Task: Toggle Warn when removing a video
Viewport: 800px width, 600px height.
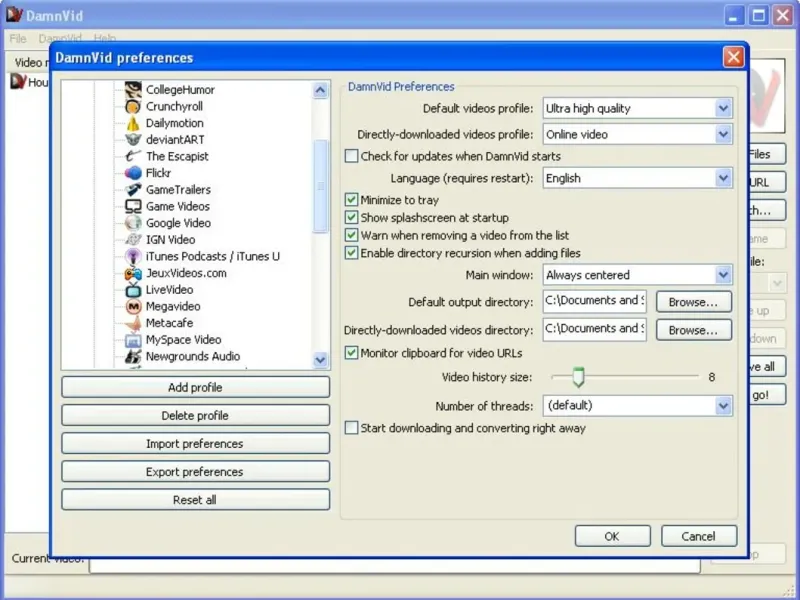Action: point(351,235)
